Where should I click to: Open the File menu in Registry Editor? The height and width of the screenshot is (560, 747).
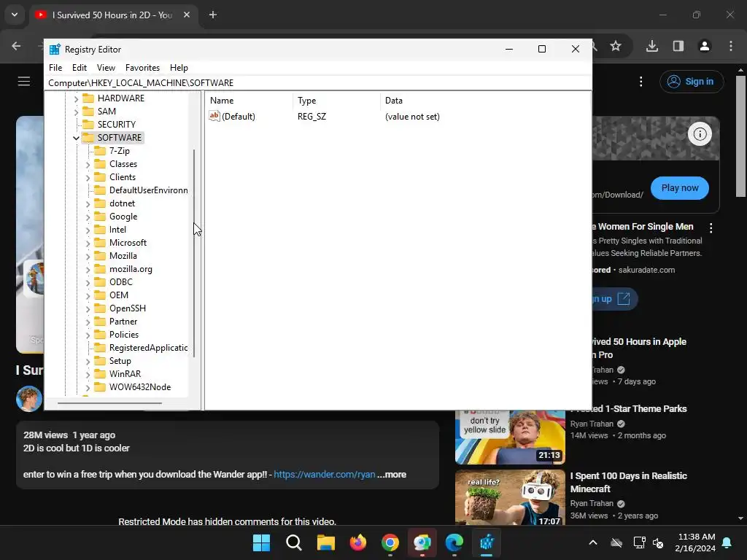click(55, 68)
